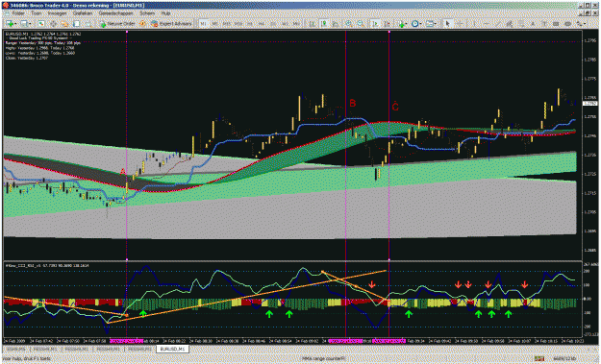
Task: Select the ellipse drawing tool
Action: click(x=567, y=24)
